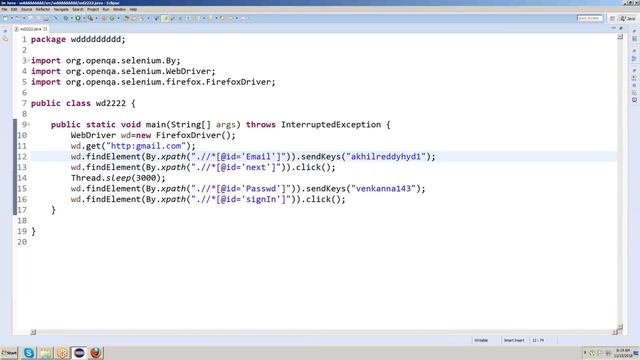Open the Navigate menu
The height and width of the screenshot is (360, 640).
click(61, 9)
